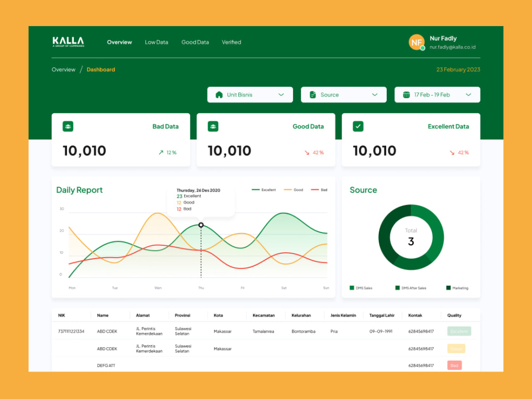Open the Unit Bisnis dropdown
The image size is (532, 399).
click(x=250, y=95)
